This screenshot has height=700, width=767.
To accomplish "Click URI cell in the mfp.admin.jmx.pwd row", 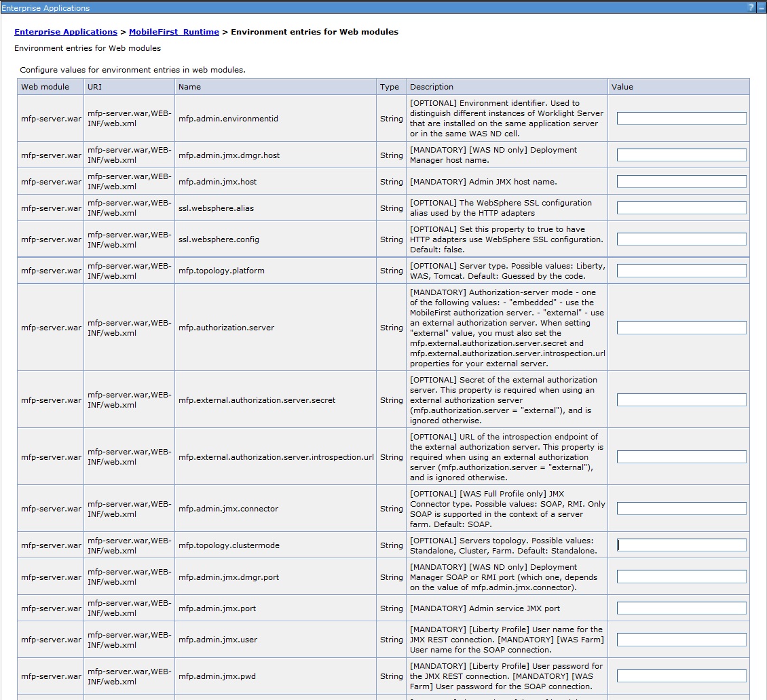I will click(129, 676).
